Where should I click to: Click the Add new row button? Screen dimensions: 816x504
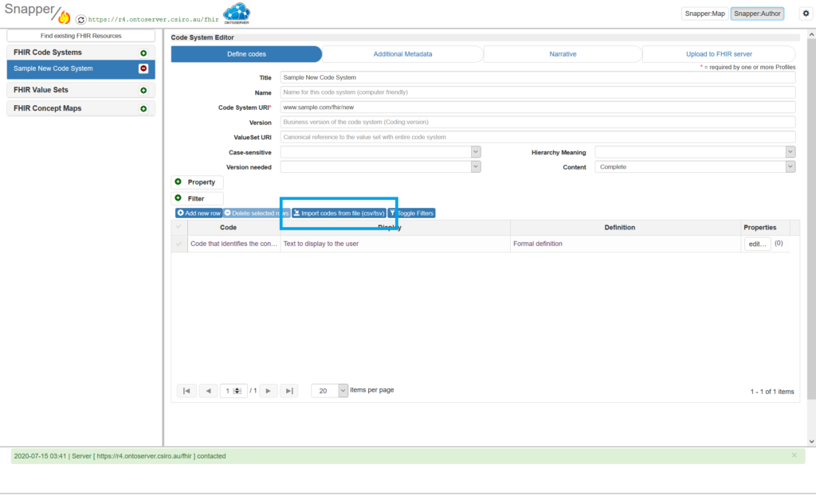click(x=198, y=213)
